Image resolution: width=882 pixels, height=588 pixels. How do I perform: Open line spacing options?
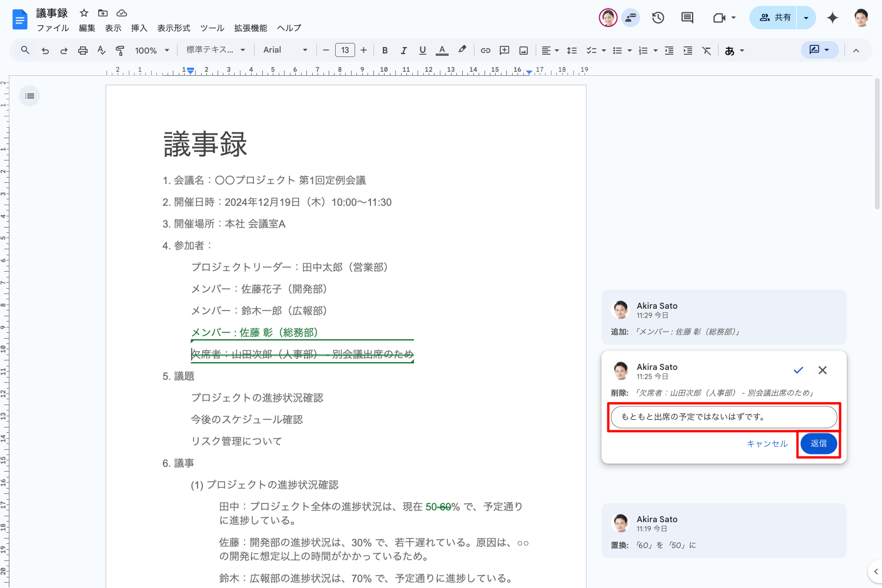pyautogui.click(x=572, y=51)
